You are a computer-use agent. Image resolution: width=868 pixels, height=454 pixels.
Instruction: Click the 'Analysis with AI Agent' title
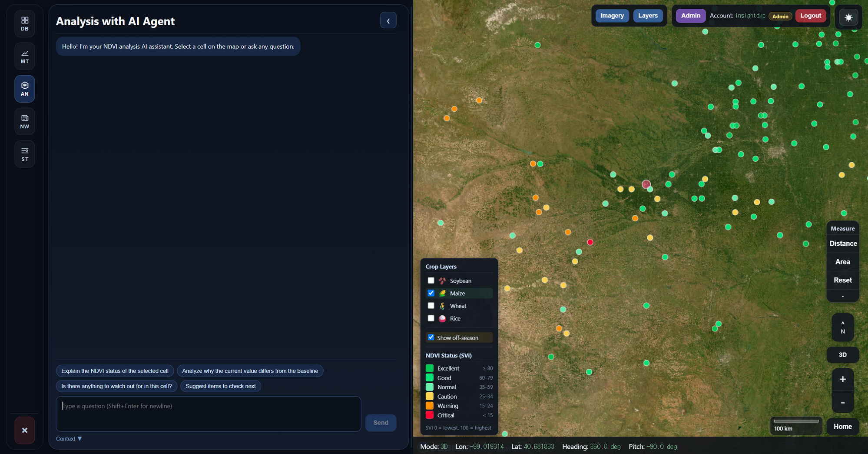115,21
